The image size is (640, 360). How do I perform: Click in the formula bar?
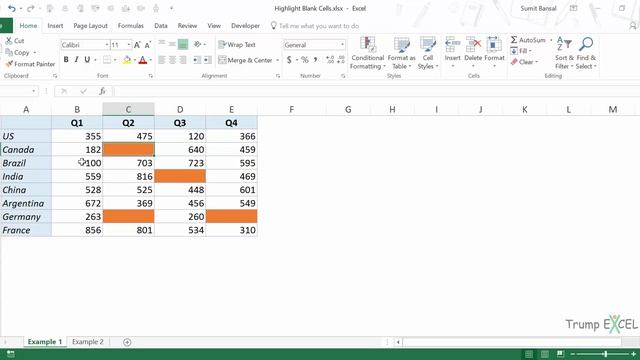tap(376, 91)
